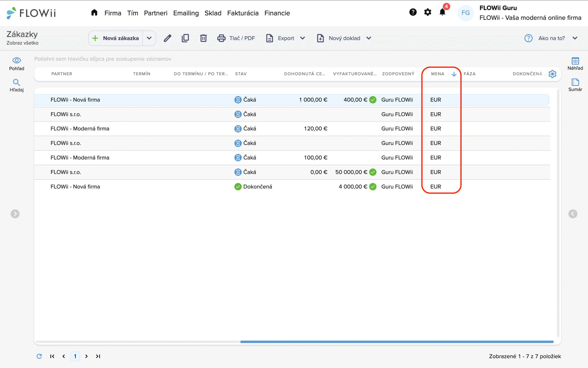588x368 pixels.
Task: Click the 50 000,00 € invoiced amount
Action: coord(351,172)
